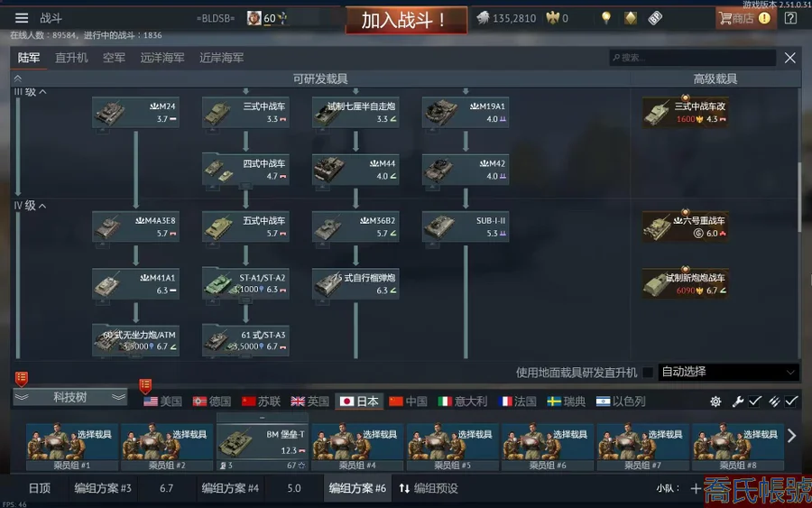This screenshot has height=508, width=812.
Task: Toggle helicopter research with ground vehicles checkbox
Action: tap(647, 373)
